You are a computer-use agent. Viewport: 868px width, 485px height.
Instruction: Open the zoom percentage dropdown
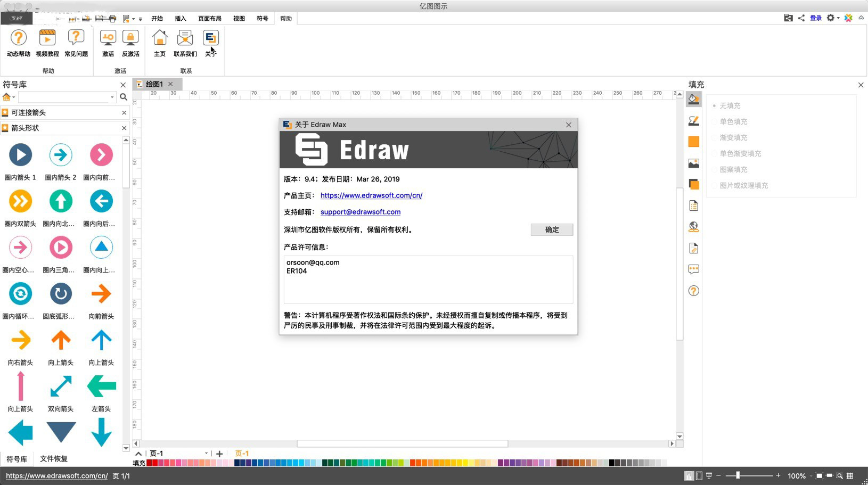812,475
